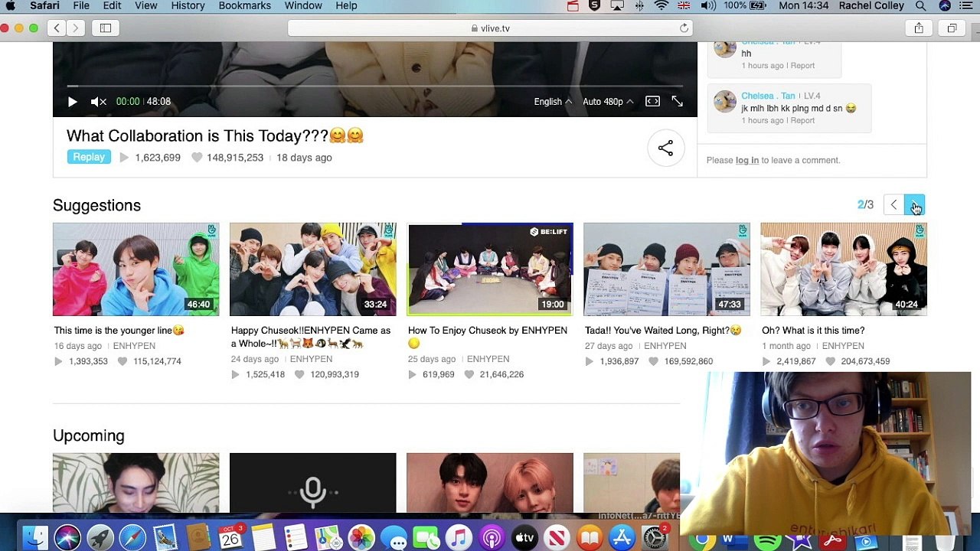The width and height of the screenshot is (980, 551).
Task: Open the Bluetooth status menu
Action: 639,5
